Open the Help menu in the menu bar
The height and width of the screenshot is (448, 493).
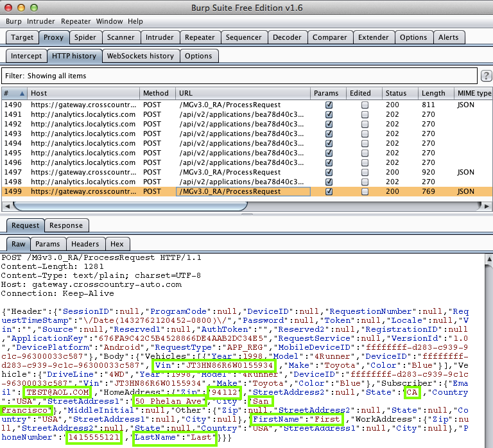pyautogui.click(x=135, y=21)
